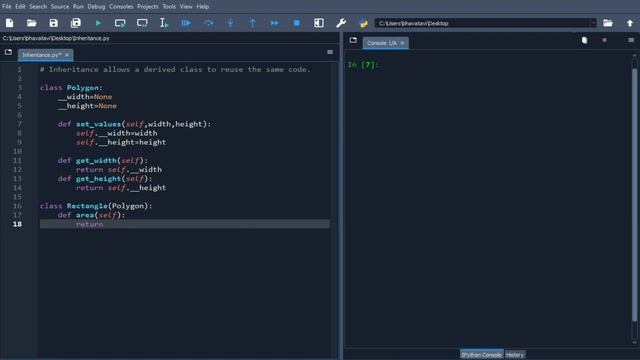Click the 'def get_height(self):' line

pos(105,179)
